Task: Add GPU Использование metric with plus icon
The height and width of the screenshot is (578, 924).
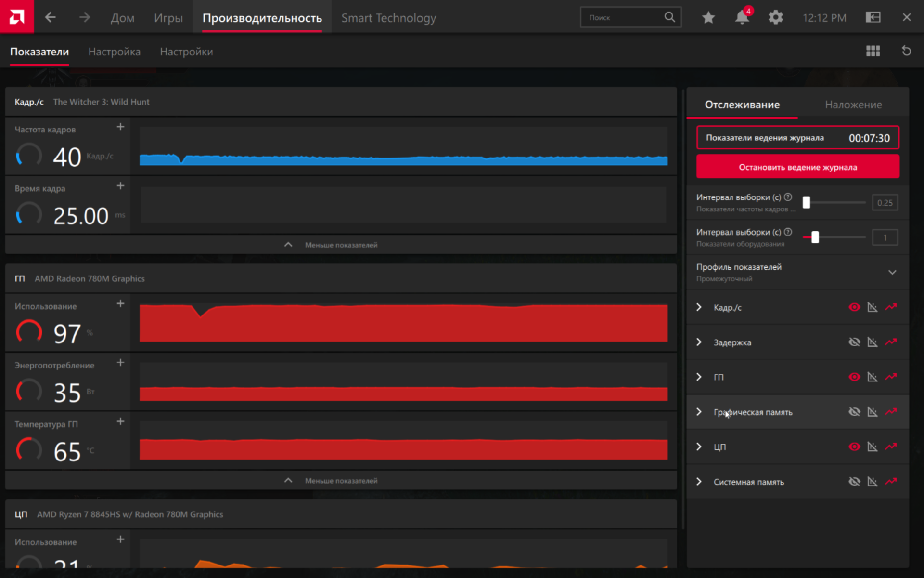Action: [x=120, y=303]
